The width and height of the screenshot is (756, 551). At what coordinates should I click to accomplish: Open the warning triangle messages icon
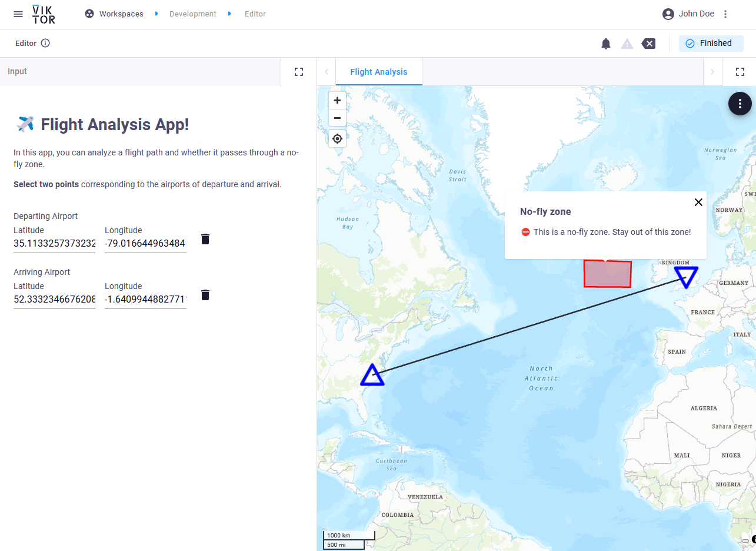point(627,44)
